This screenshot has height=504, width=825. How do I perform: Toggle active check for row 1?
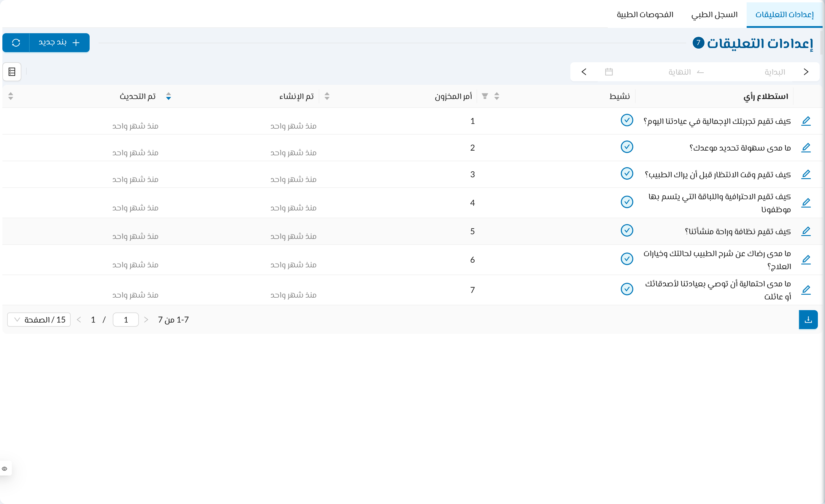coord(627,120)
